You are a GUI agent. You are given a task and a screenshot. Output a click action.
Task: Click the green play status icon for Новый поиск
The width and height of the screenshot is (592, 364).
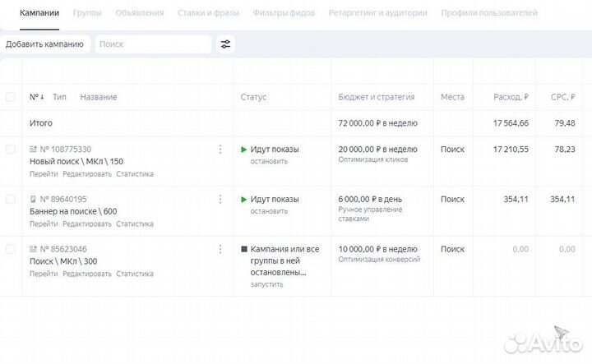243,150
